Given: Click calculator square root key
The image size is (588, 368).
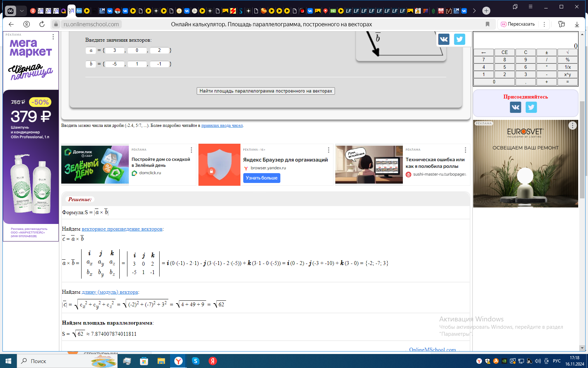Looking at the screenshot, I should coord(567,53).
